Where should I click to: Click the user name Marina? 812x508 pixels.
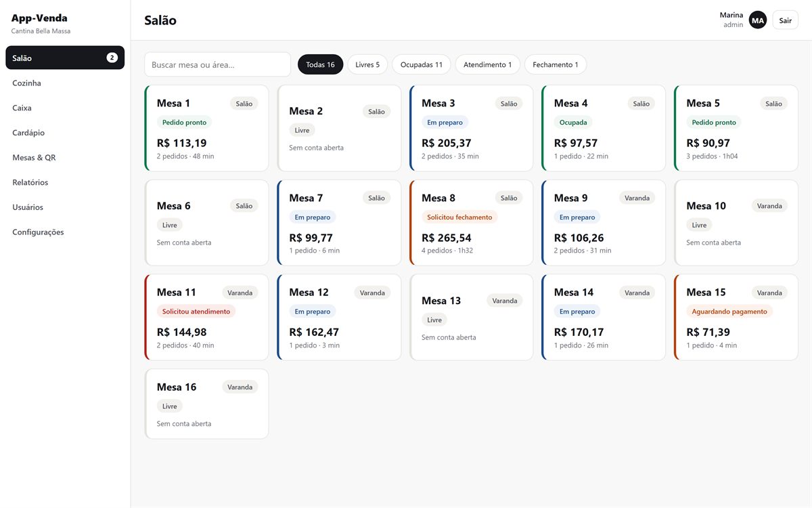pyautogui.click(x=731, y=15)
